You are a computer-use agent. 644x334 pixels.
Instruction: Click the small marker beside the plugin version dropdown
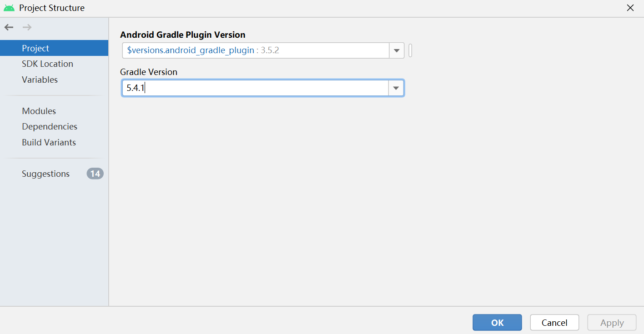pos(410,50)
